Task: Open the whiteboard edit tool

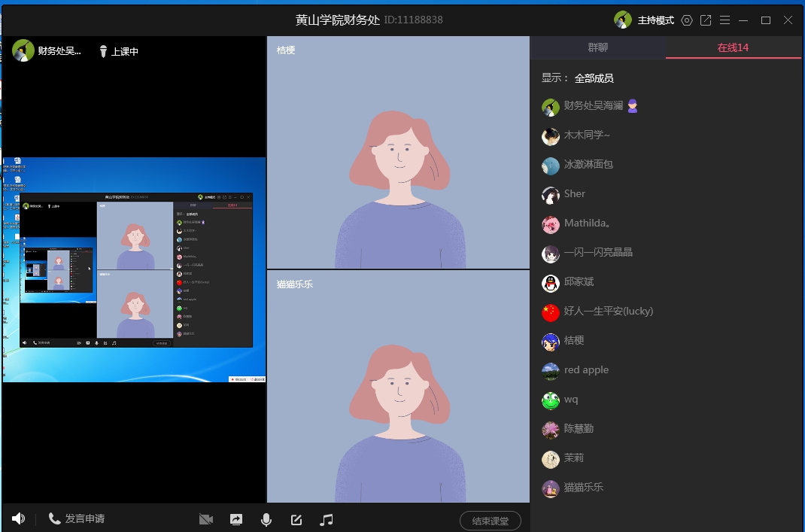Action: tap(296, 519)
